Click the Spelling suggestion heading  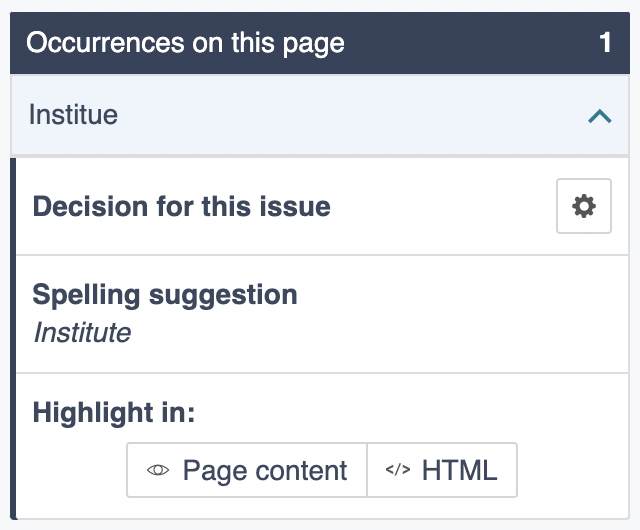[165, 295]
